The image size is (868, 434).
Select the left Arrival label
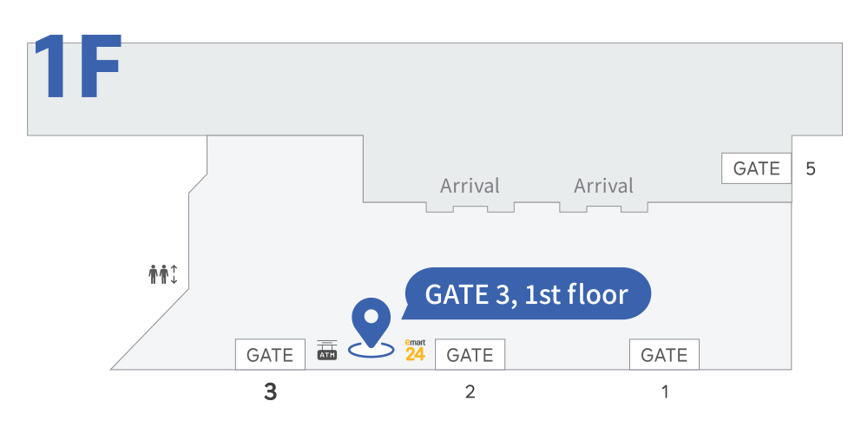coord(470,186)
